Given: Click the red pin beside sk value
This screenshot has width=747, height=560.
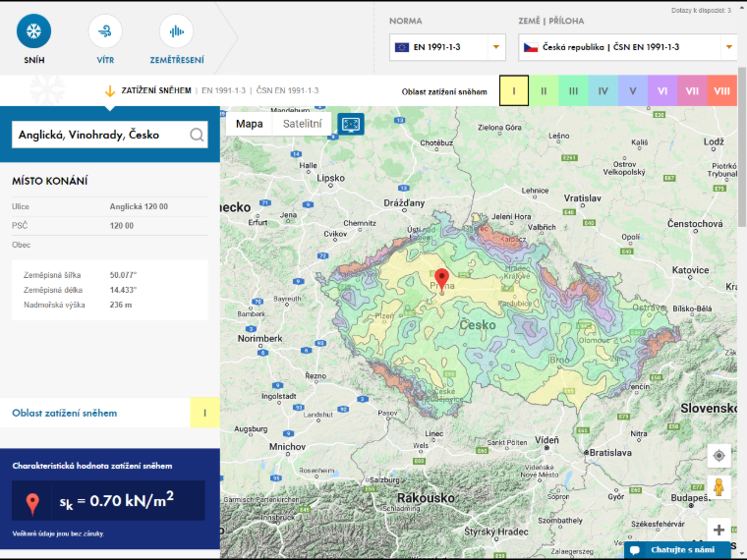Looking at the screenshot, I should [32, 504].
